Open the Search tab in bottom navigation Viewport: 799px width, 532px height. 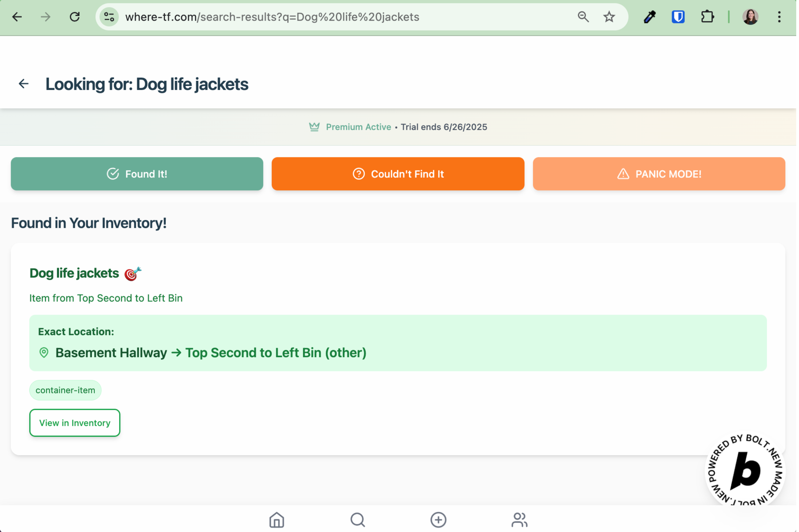358,519
